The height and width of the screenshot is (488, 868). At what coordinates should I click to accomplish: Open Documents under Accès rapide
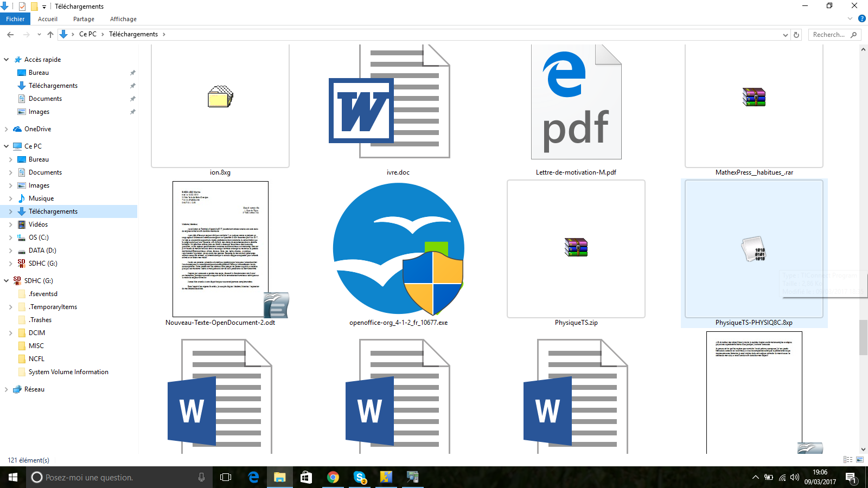tap(45, 99)
